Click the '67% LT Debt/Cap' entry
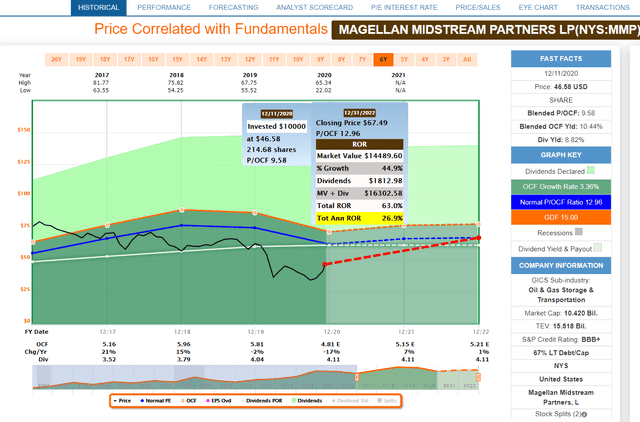The image size is (640, 422). [x=561, y=353]
